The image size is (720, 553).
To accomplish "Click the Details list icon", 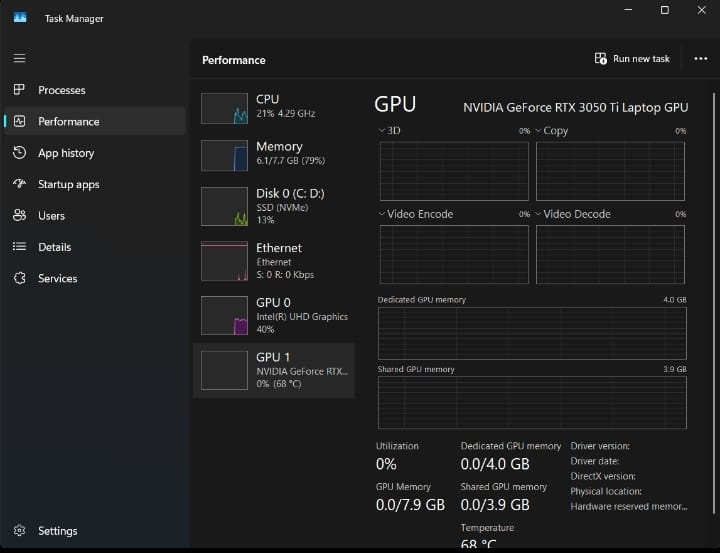I will pos(19,247).
